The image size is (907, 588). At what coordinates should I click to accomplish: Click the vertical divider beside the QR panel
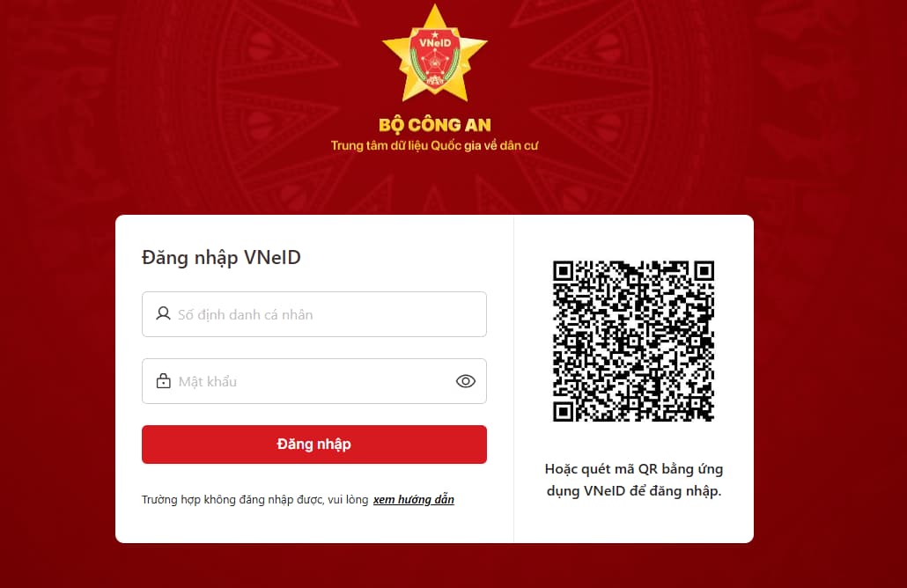(513, 379)
